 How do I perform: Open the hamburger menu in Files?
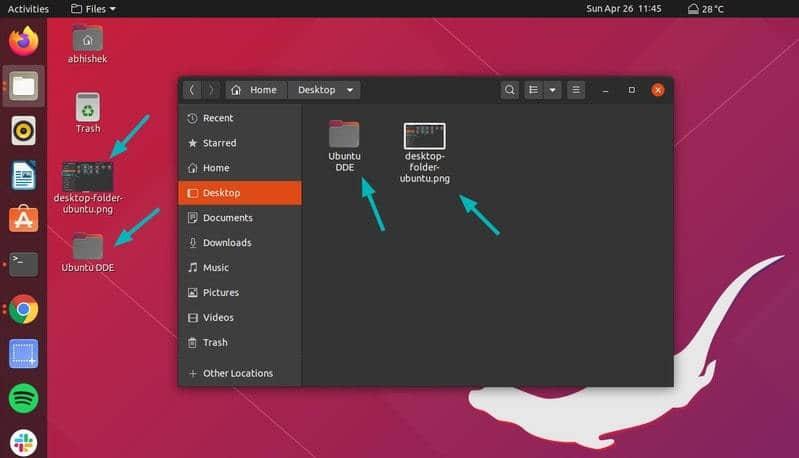(x=576, y=90)
